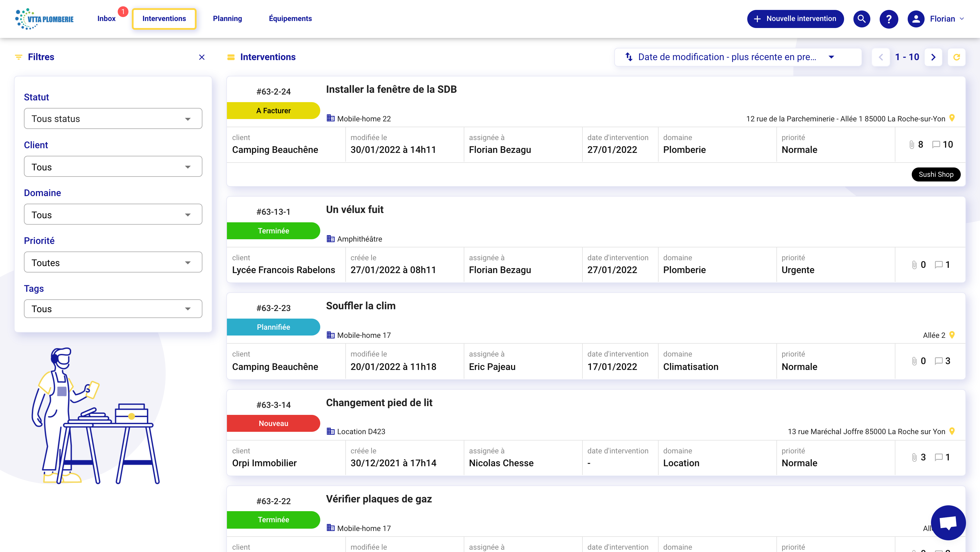Click reference number #63-2-24
Screen dimensions: 980x552
click(x=273, y=91)
